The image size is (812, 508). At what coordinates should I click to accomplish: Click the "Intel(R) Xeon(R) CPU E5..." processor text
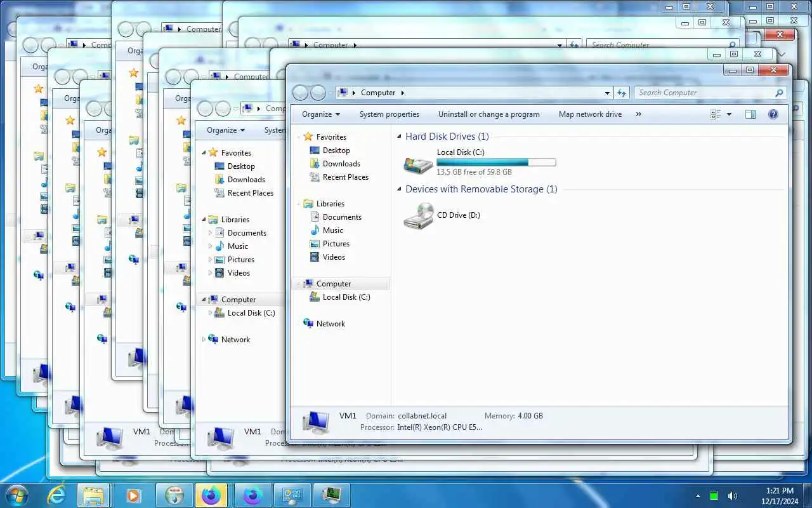pyautogui.click(x=440, y=427)
